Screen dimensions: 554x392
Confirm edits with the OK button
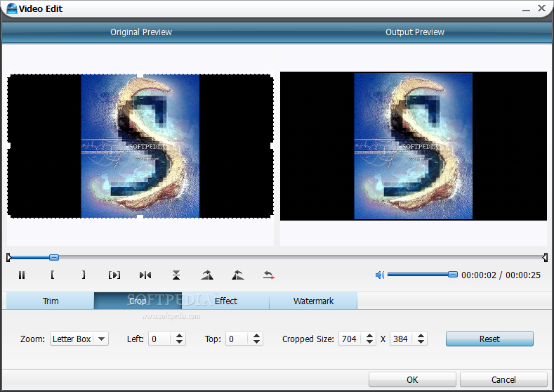[412, 379]
